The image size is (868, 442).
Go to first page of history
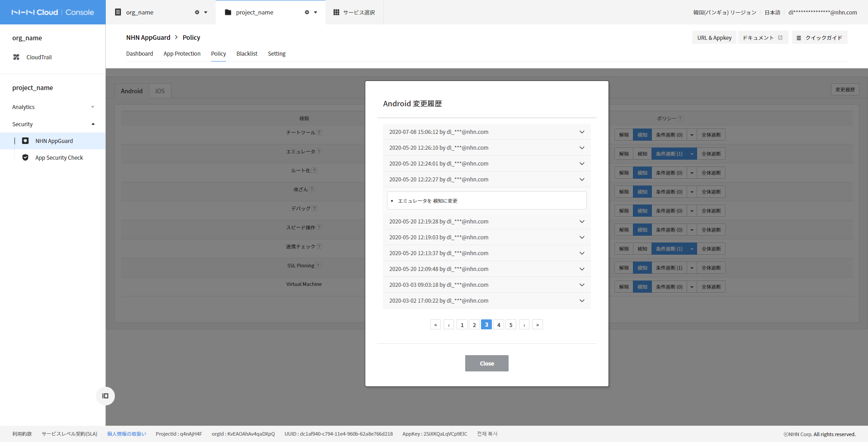click(435, 325)
